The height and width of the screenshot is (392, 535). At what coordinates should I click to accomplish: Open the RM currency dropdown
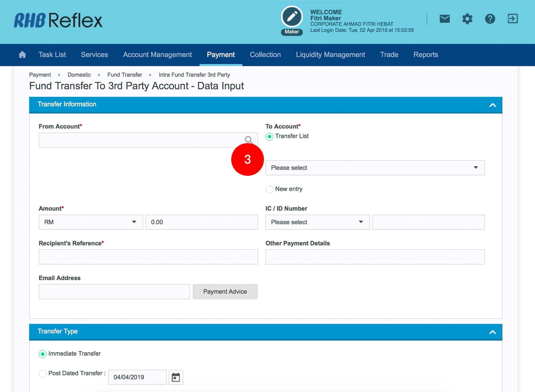tap(91, 222)
